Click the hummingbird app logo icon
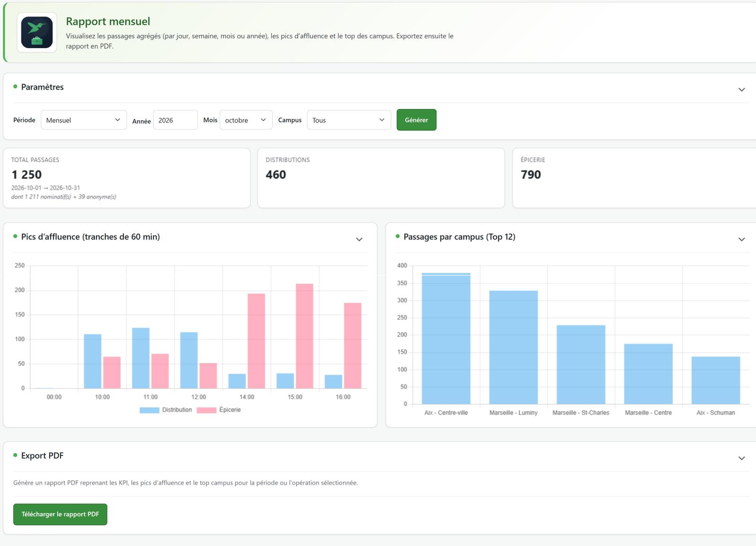 pos(37,32)
